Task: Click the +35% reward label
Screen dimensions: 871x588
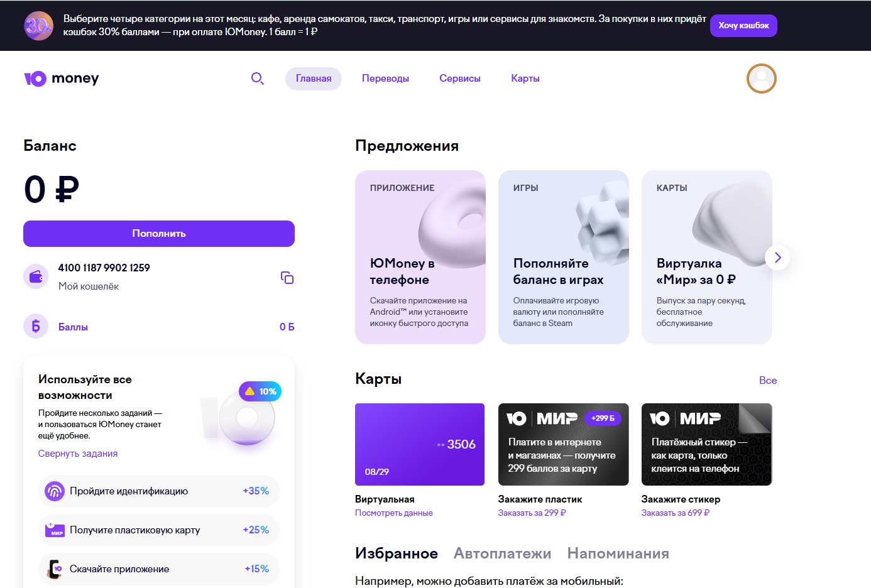Action: point(256,491)
